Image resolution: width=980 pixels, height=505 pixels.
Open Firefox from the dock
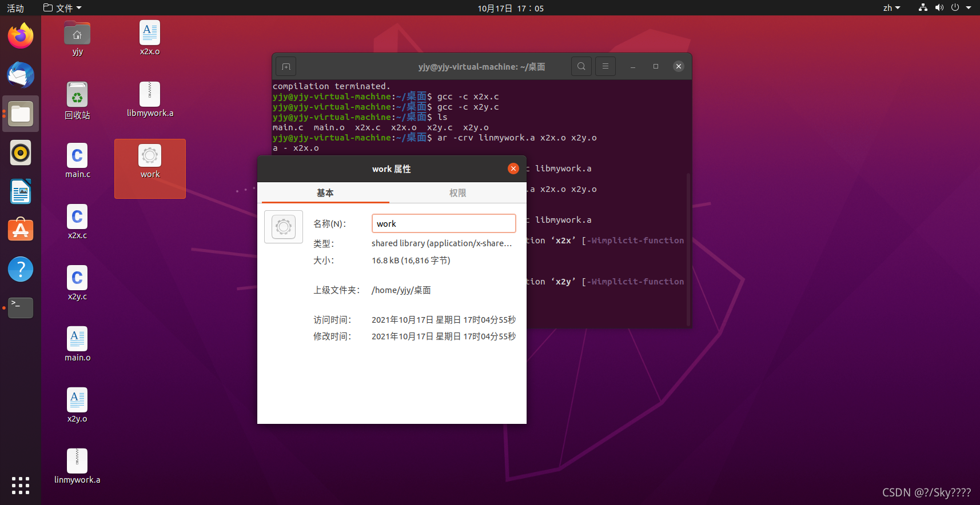21,36
